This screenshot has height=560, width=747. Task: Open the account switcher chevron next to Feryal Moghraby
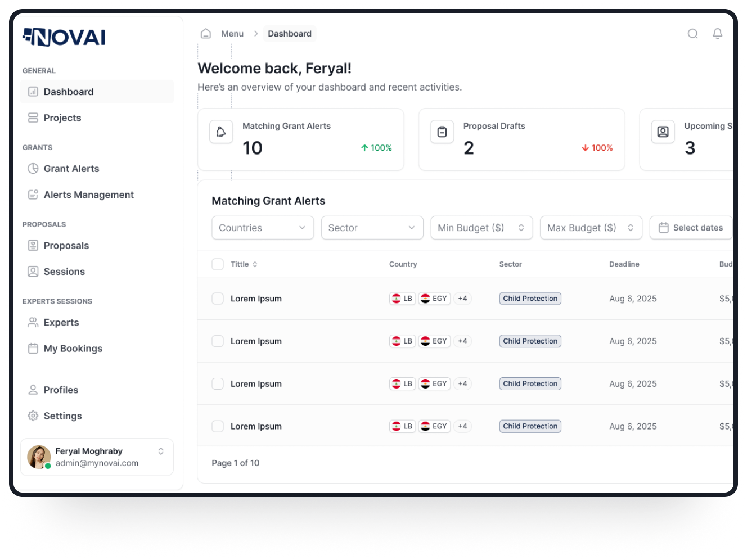pos(160,450)
